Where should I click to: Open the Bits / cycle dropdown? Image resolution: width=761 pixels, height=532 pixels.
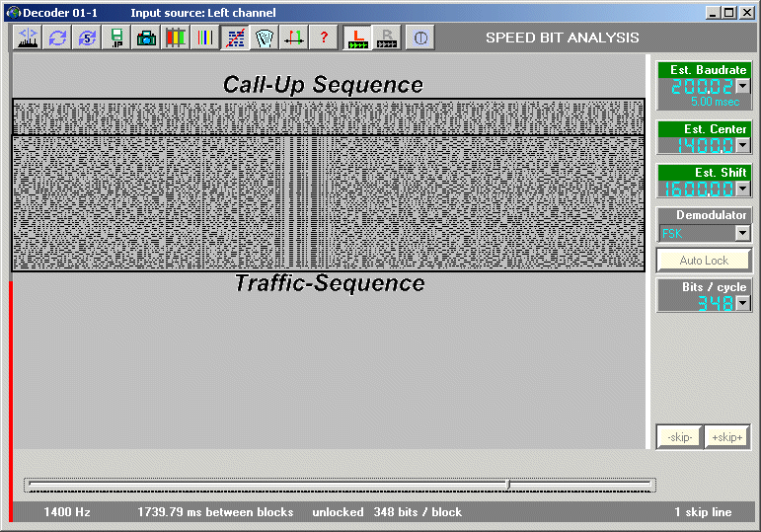coord(743,303)
